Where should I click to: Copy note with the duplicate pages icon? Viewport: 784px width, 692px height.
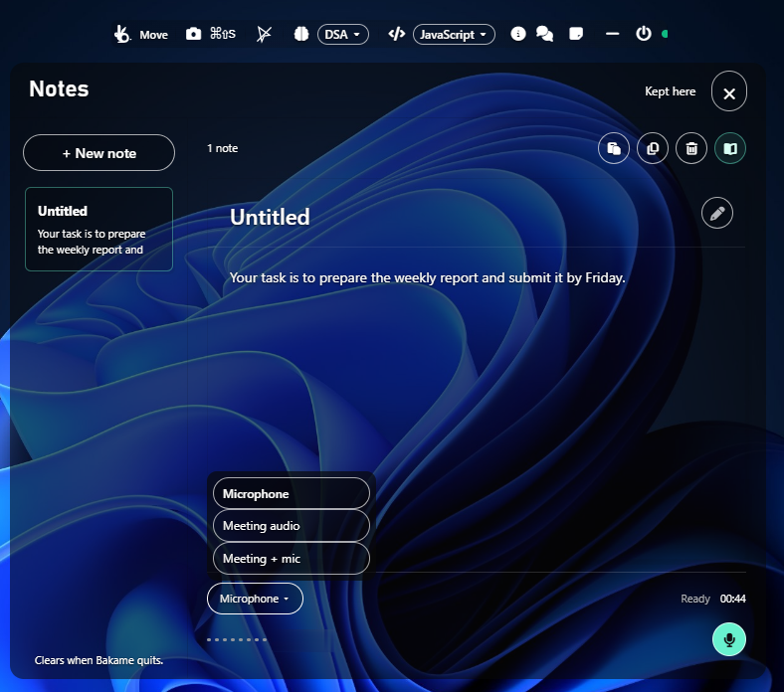tap(653, 148)
